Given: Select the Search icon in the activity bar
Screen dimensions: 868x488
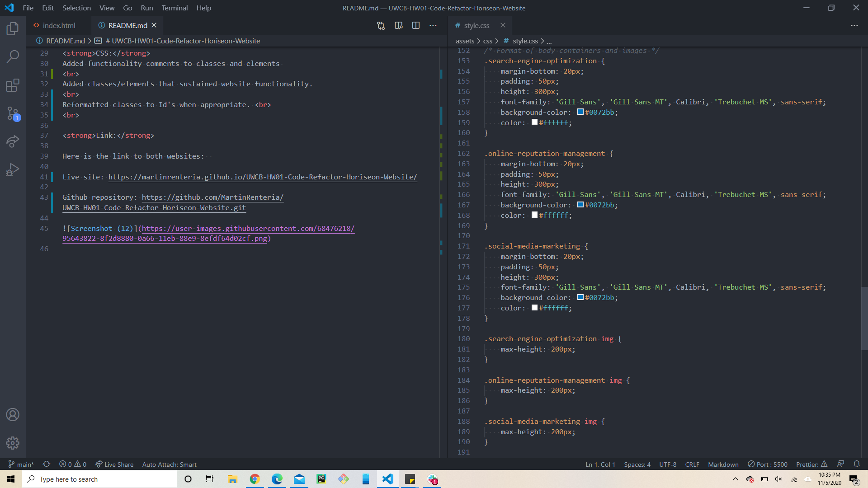Looking at the screenshot, I should pos(13,56).
